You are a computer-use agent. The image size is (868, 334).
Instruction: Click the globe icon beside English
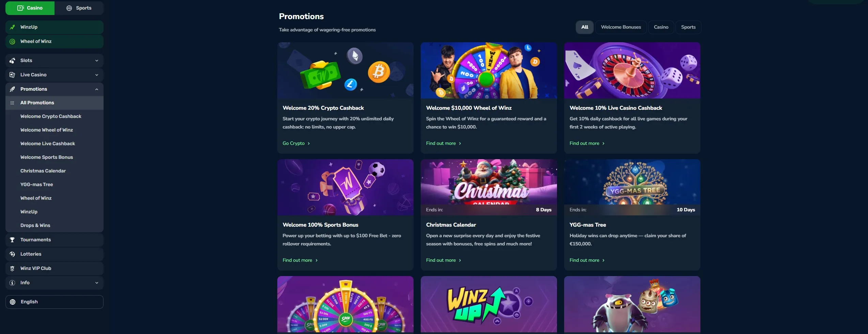(x=13, y=302)
